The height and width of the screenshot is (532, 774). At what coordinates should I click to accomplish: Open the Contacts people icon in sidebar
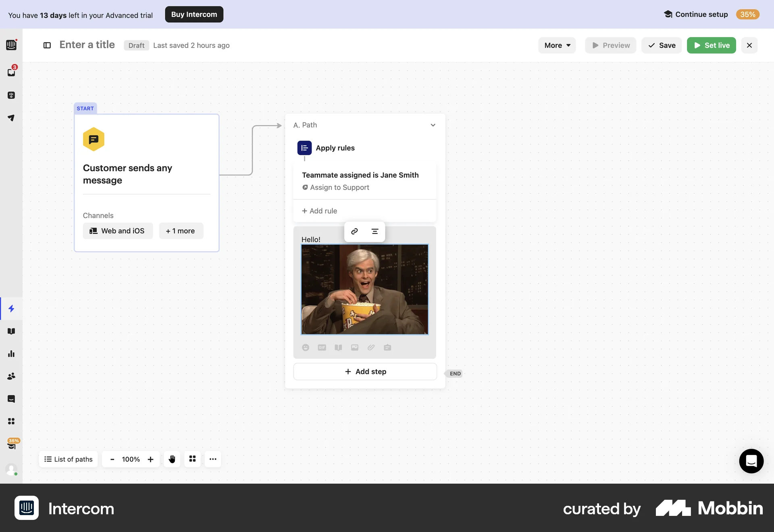(11, 376)
